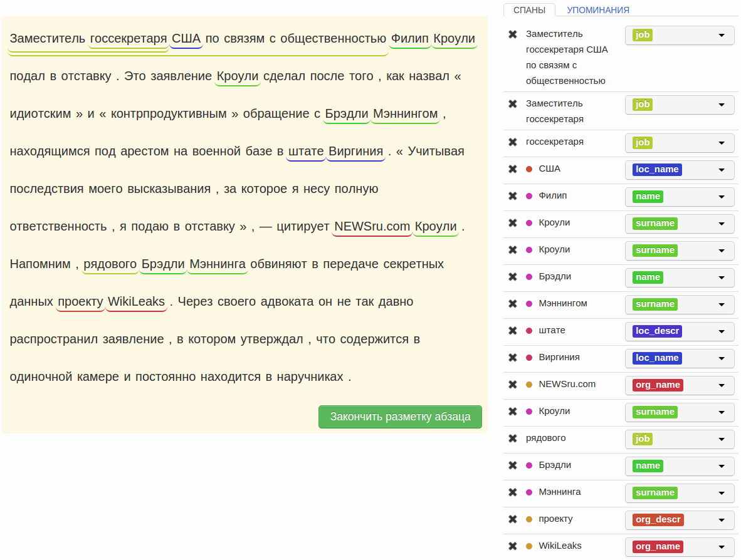Viewport: 741px width, 560px height.
Task: Click the 'Закончить разметку абзаца' button
Action: 400,416
